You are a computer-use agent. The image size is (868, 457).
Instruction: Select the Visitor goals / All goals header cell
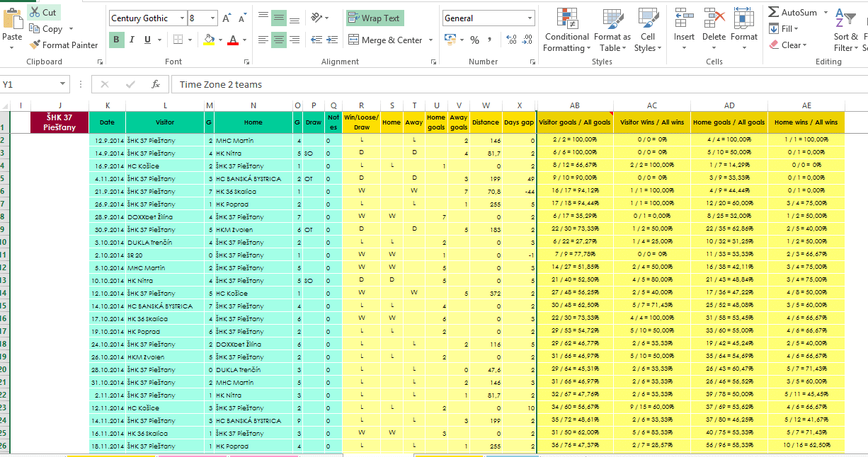point(575,122)
